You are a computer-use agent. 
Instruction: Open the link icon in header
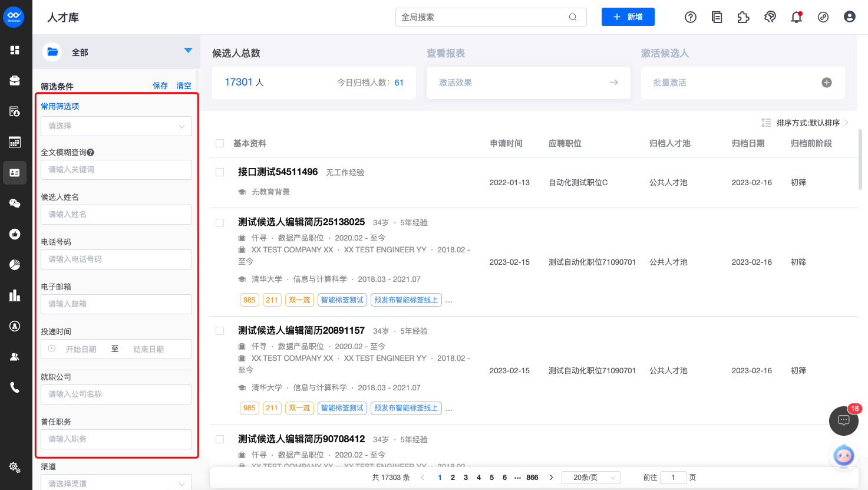click(x=823, y=17)
